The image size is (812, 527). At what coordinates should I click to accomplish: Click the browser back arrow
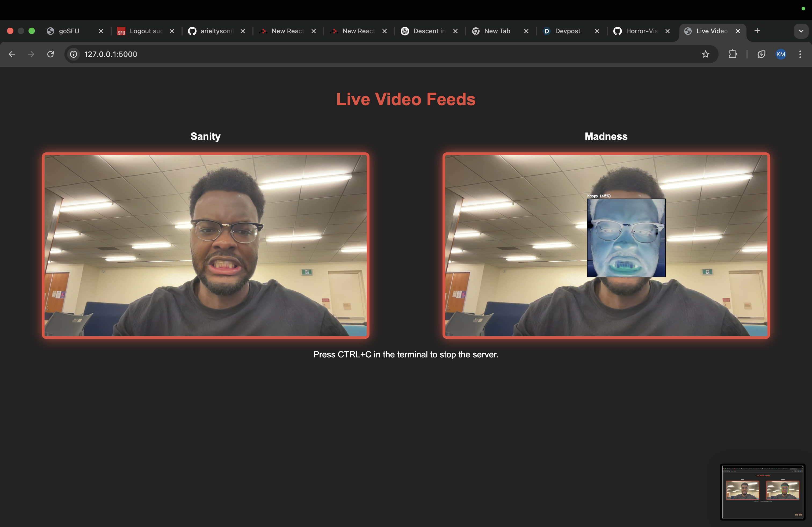tap(12, 54)
